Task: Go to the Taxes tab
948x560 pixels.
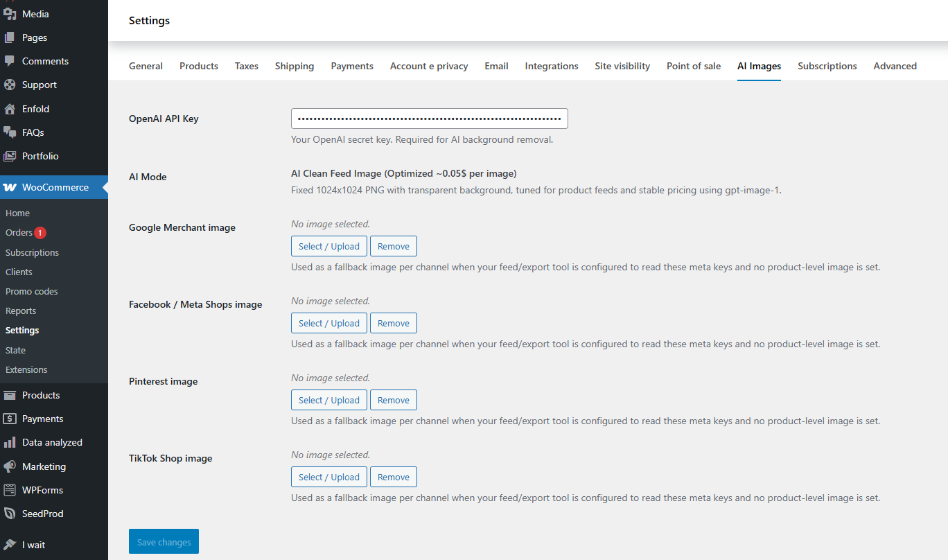Action: click(247, 66)
